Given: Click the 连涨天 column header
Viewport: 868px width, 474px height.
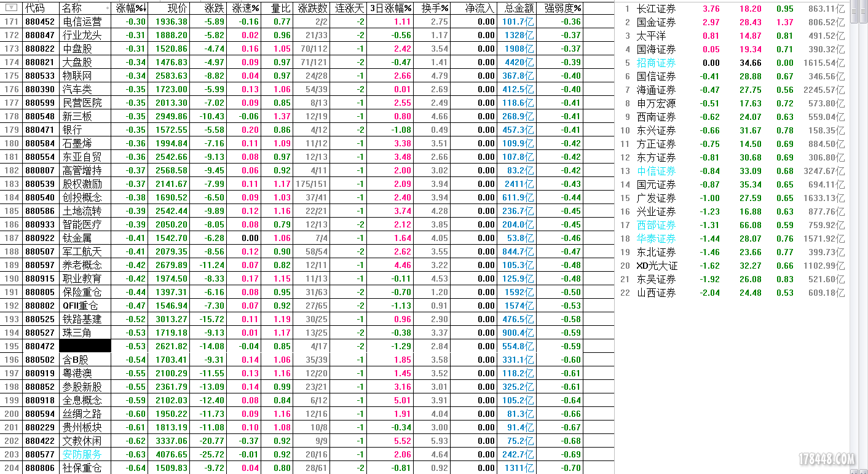Looking at the screenshot, I should tap(349, 8).
